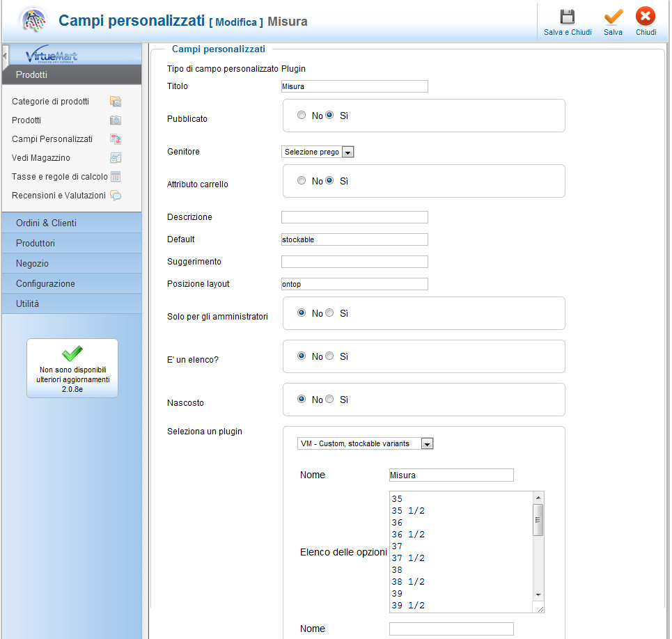Click the Salva checkmark icon
672x639 pixels.
pyautogui.click(x=613, y=17)
